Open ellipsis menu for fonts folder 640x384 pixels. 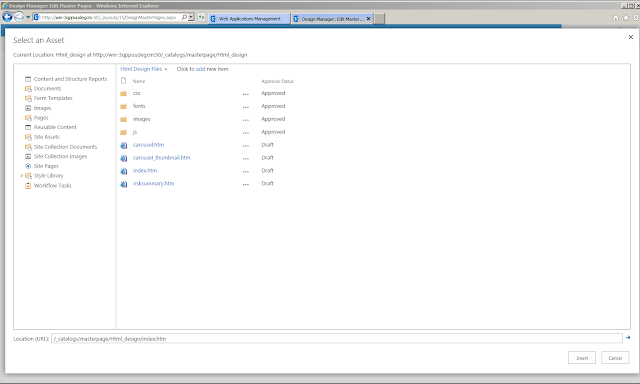(x=246, y=107)
